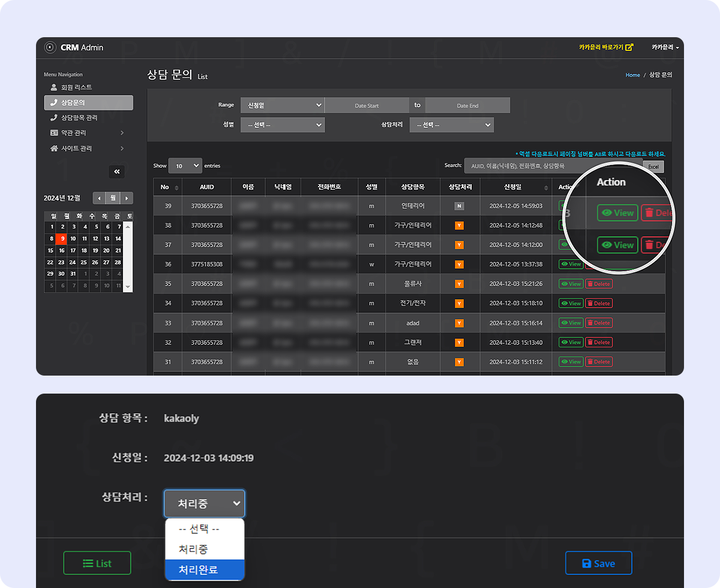Image resolution: width=720 pixels, height=588 pixels.
Task: Delete the inquiry in row 35
Action: coord(599,284)
